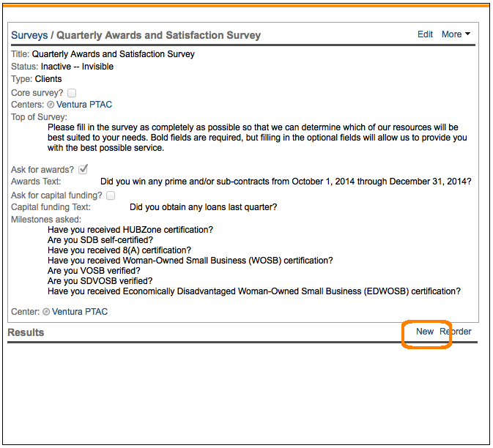Select the EDWOSB certification milestone
Screen dimensions: 493x448
[253, 291]
